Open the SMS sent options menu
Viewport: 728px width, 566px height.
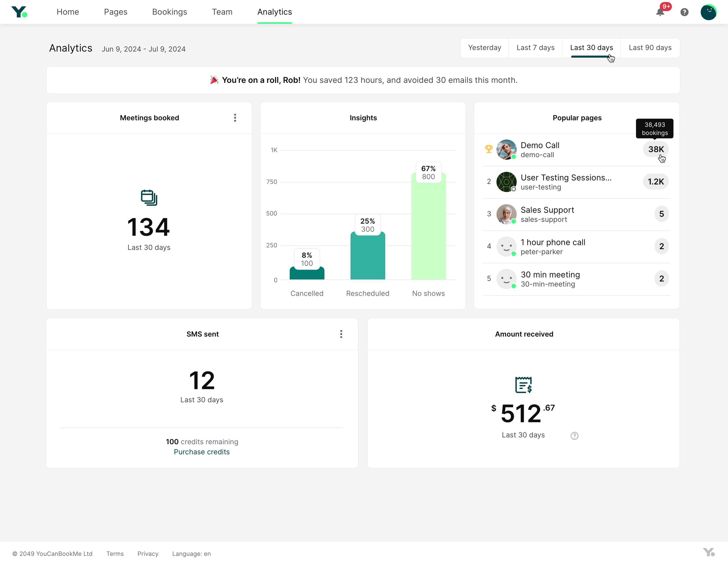[x=341, y=334]
